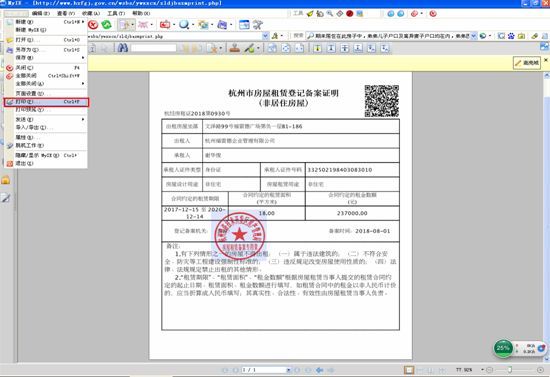Toggle 脱机工作 menu entry
The image size is (550, 377).
click(x=46, y=146)
